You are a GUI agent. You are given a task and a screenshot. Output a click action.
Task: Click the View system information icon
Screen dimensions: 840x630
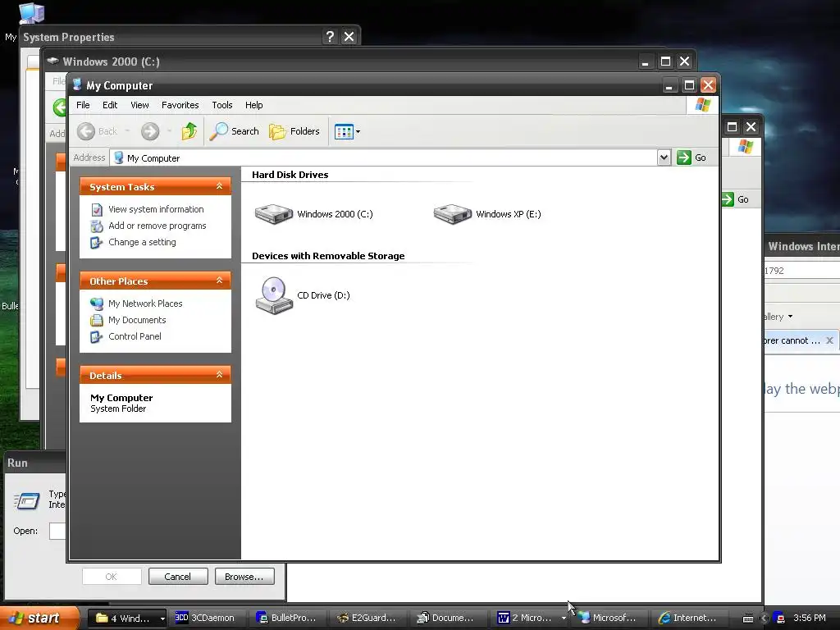coord(97,209)
